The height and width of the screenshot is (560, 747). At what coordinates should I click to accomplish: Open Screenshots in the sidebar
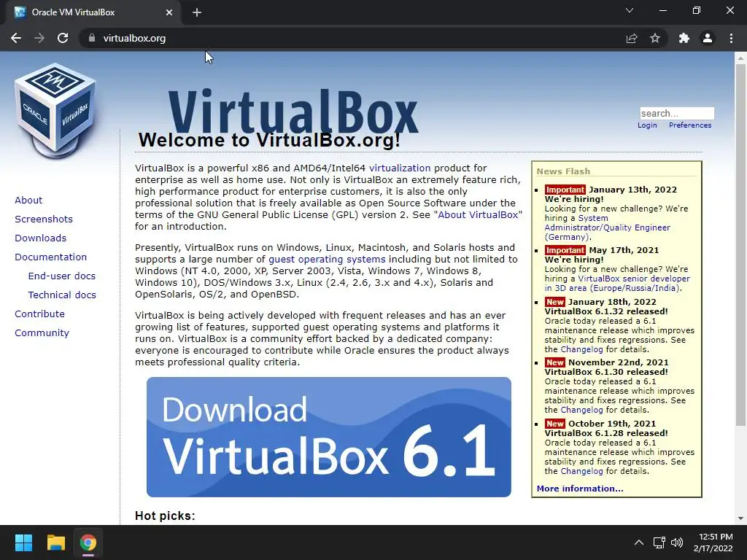coord(44,219)
